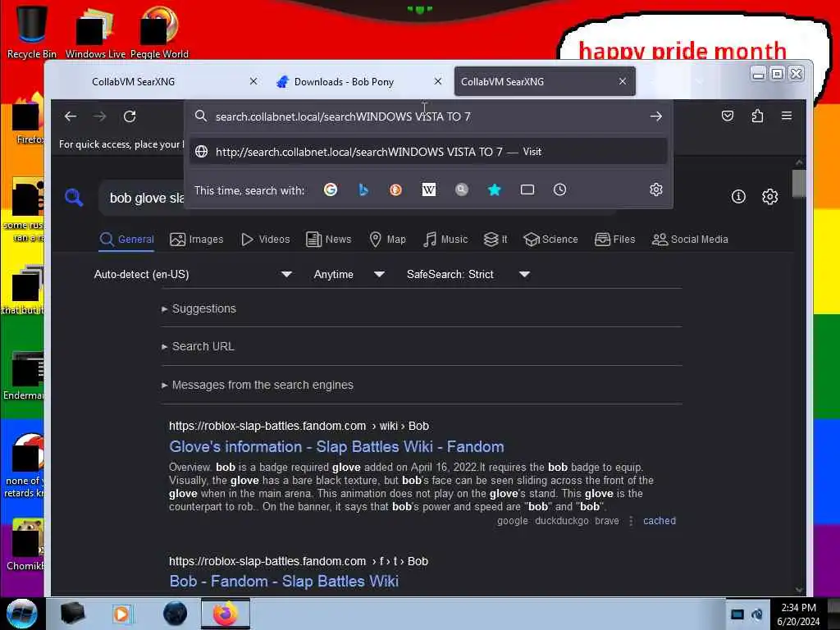Viewport: 840px width, 630px height.
Task: Click the Visit suggestion for search.collabnet.local URL
Action: pyautogui.click(x=428, y=152)
